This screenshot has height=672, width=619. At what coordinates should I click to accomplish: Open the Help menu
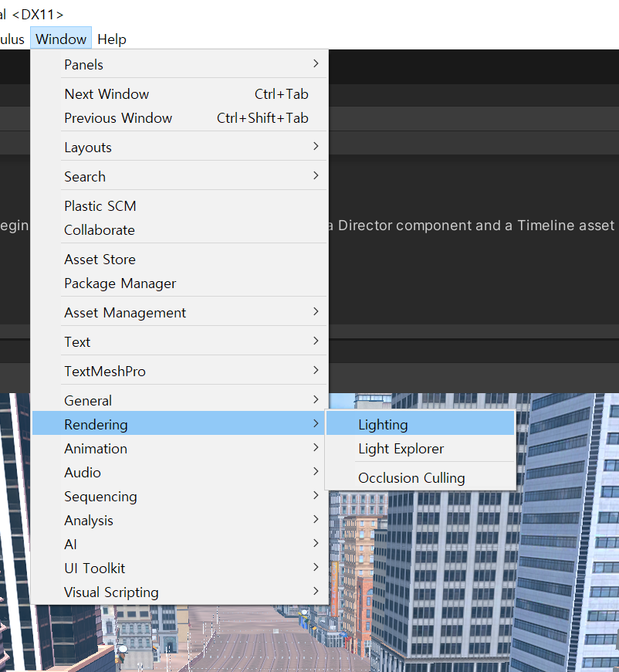point(111,39)
